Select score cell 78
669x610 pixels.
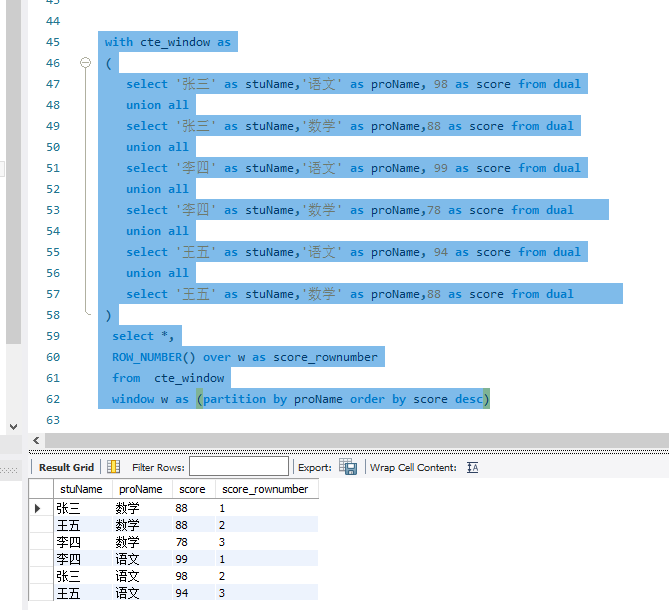coord(194,542)
